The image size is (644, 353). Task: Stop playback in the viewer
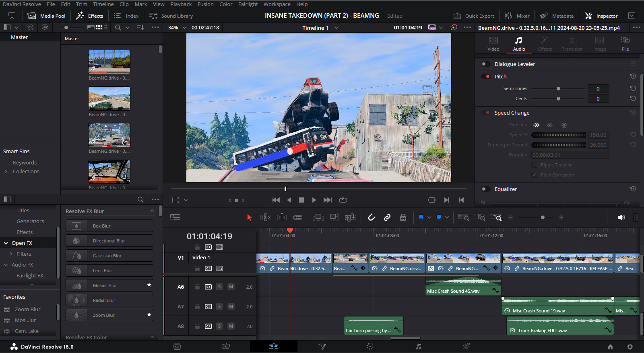[x=301, y=200]
